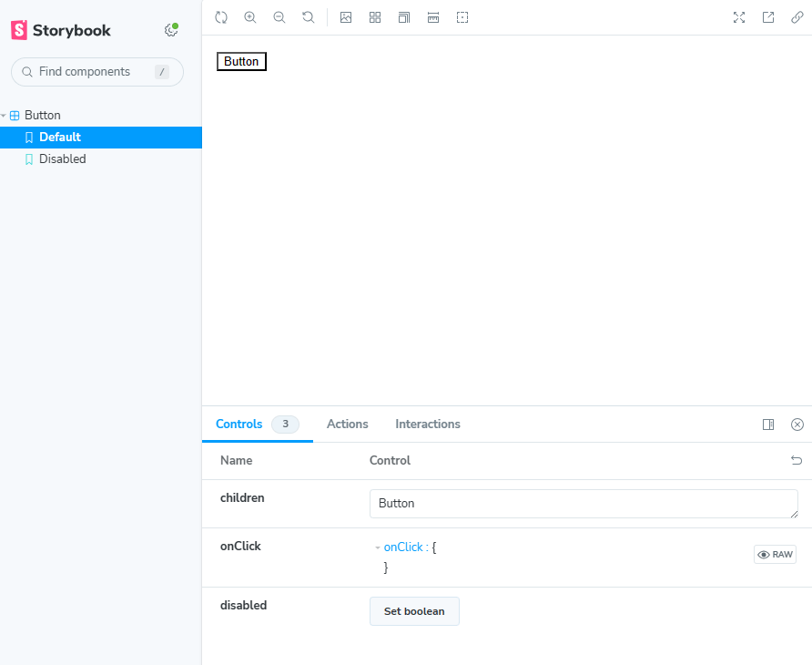Zoom out of the canvas
The image size is (812, 665).
click(x=279, y=17)
